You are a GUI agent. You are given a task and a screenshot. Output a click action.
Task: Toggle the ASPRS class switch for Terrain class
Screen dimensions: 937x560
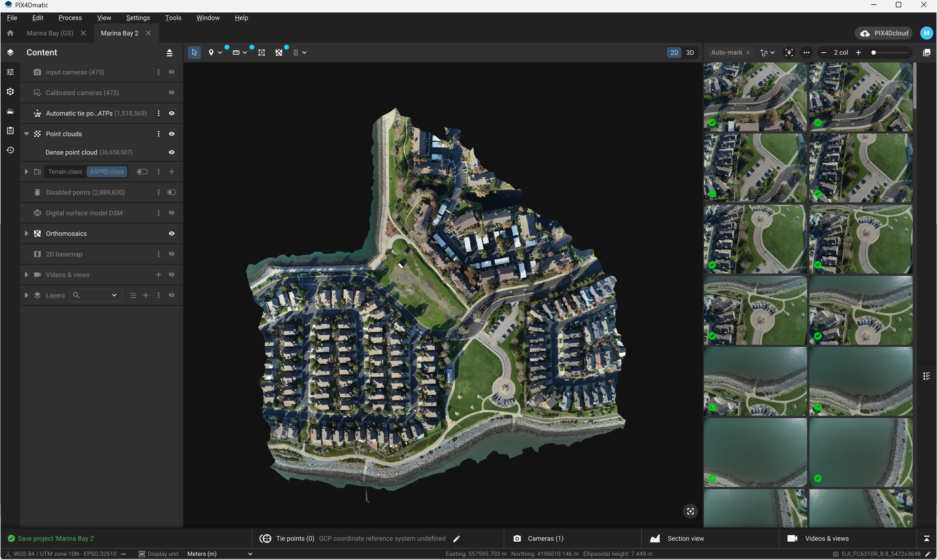(142, 171)
